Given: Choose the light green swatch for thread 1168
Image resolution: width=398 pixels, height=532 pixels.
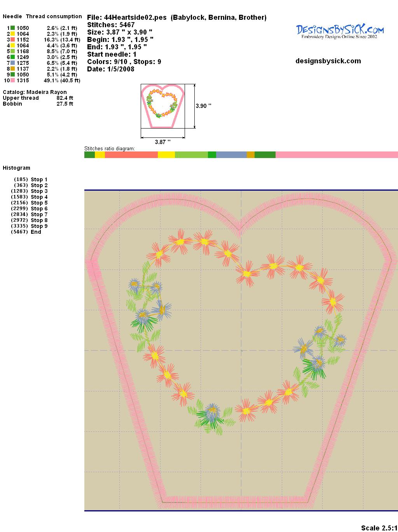Looking at the screenshot, I should pyautogui.click(x=12, y=51).
